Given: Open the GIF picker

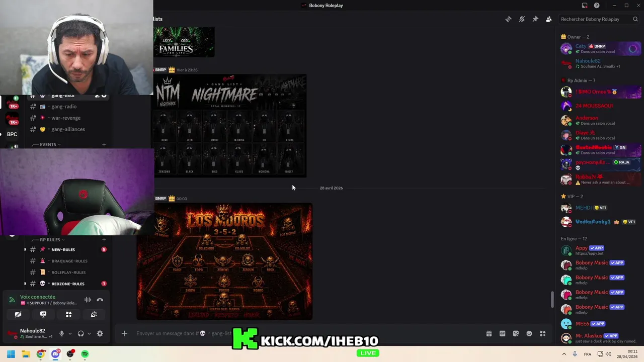Looking at the screenshot, I should 502,333.
